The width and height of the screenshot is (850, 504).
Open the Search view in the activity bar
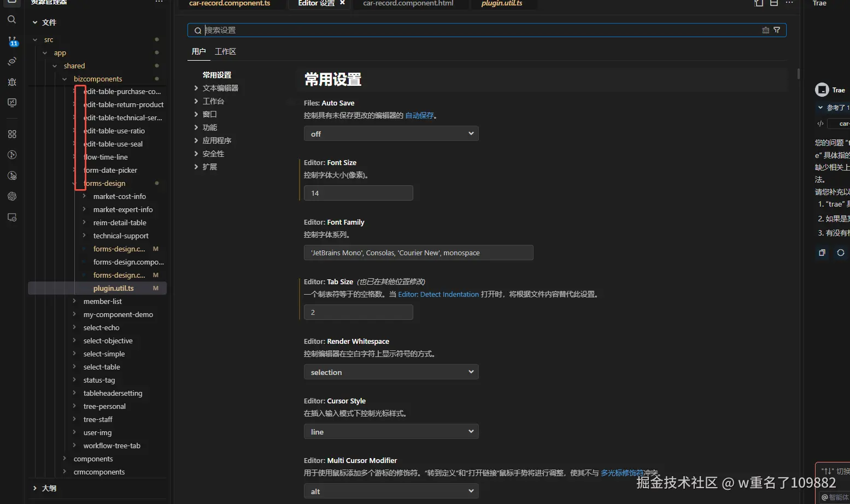pyautogui.click(x=11, y=20)
